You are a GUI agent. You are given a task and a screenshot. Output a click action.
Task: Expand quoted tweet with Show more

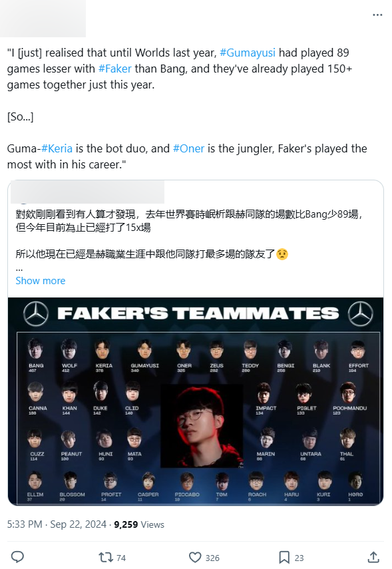[x=41, y=281]
